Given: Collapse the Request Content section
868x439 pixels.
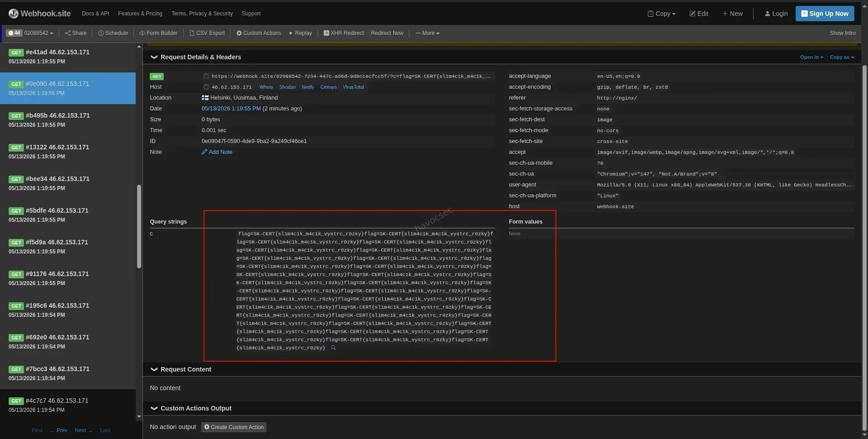Looking at the screenshot, I should point(180,369).
